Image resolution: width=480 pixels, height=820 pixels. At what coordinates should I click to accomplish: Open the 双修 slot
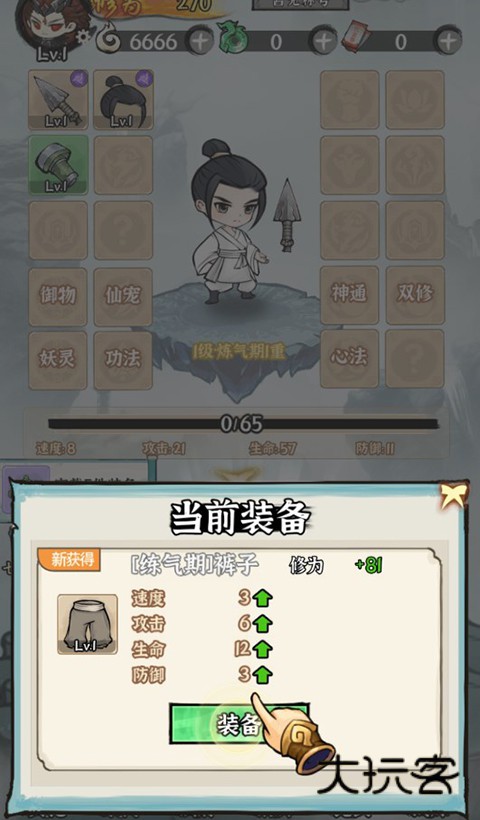point(415,294)
